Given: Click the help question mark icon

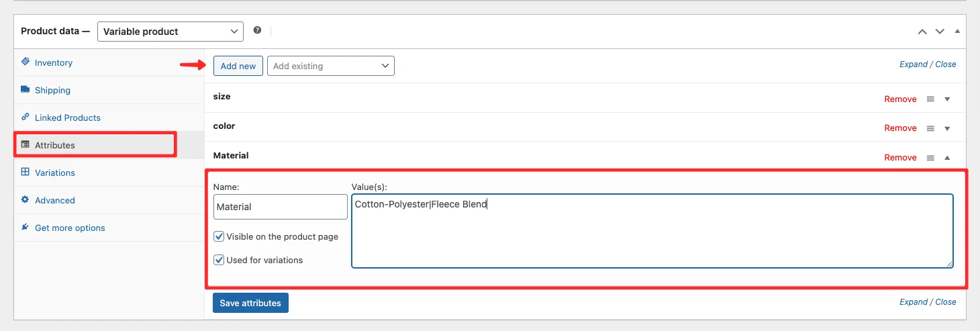Looking at the screenshot, I should click(257, 30).
